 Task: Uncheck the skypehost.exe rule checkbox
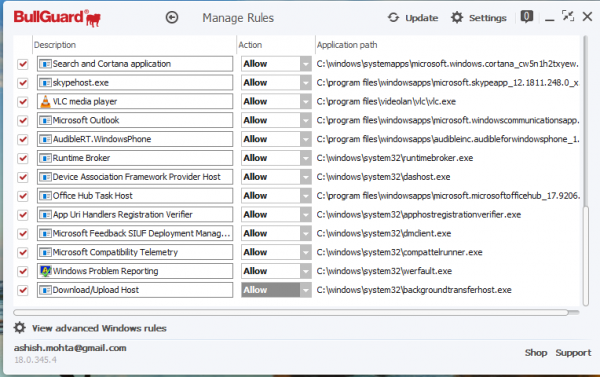[23, 83]
